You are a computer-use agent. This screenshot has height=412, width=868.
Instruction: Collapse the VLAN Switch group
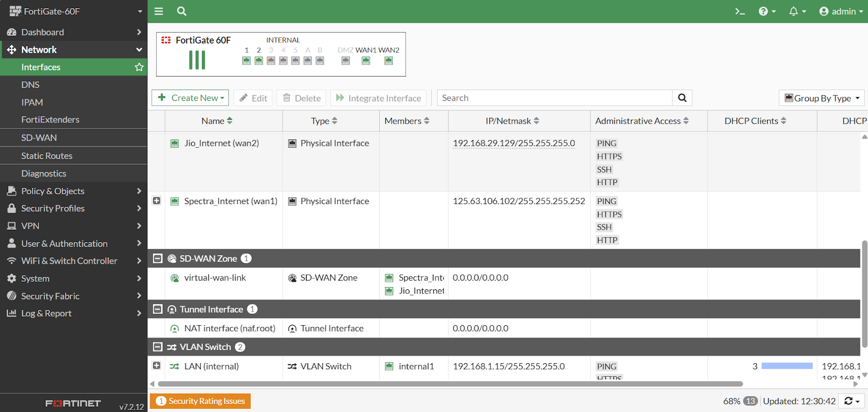[x=157, y=347]
